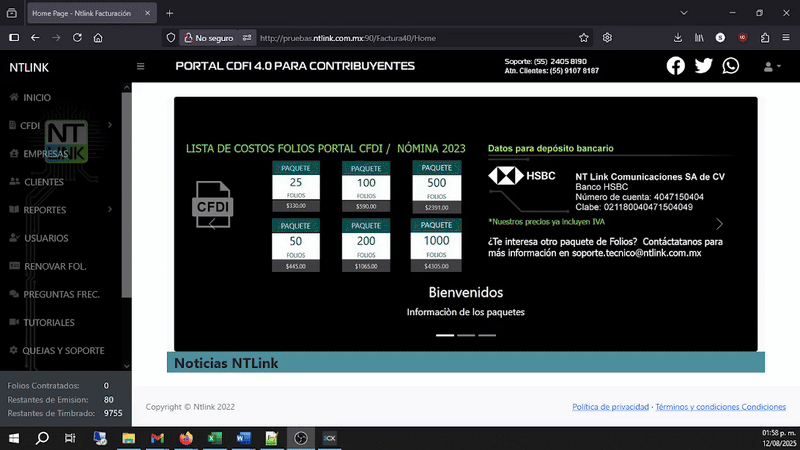Open USUARIOS in sidebar
Image resolution: width=800 pixels, height=450 pixels.
(39, 238)
